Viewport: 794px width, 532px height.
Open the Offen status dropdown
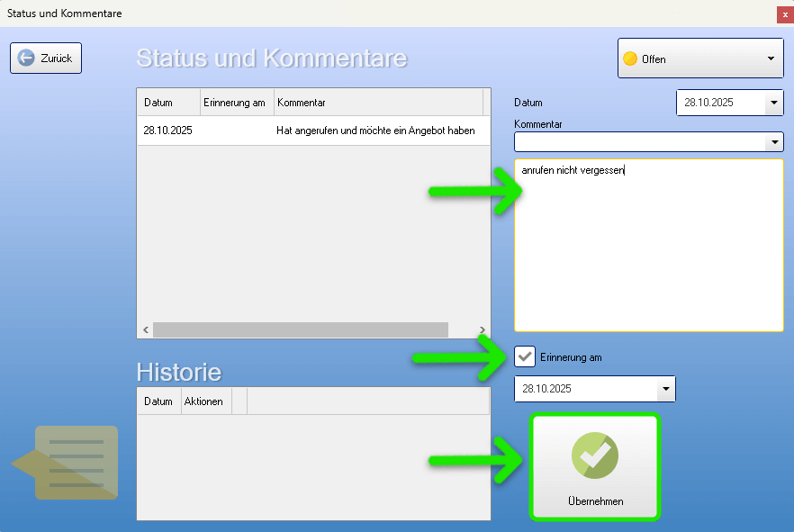771,59
